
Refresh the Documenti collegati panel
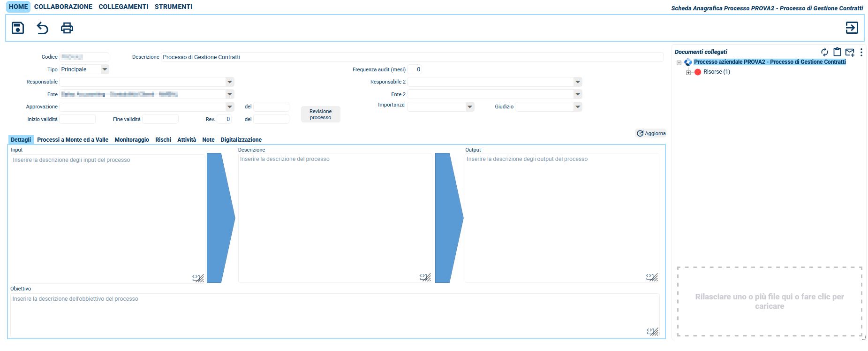tap(824, 52)
